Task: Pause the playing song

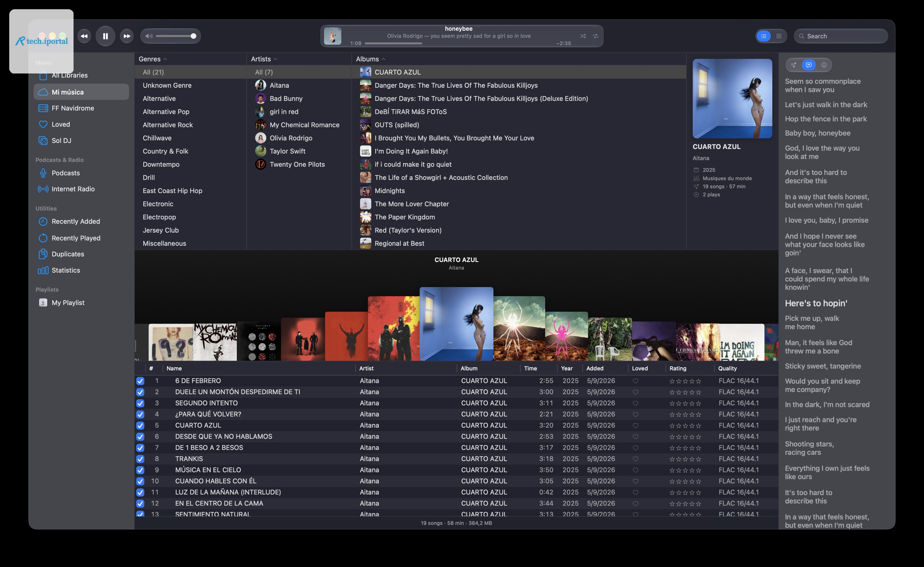Action: coord(105,36)
